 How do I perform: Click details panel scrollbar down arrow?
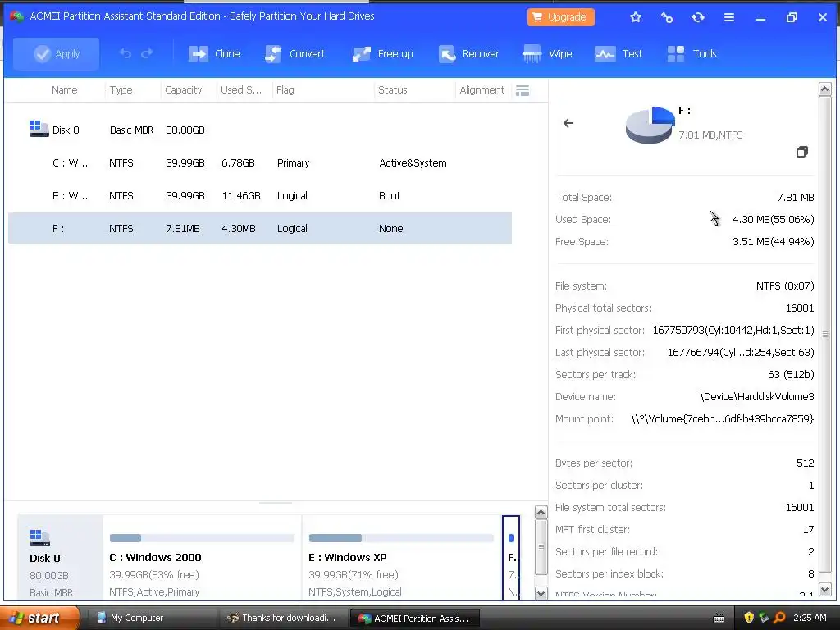pyautogui.click(x=825, y=590)
